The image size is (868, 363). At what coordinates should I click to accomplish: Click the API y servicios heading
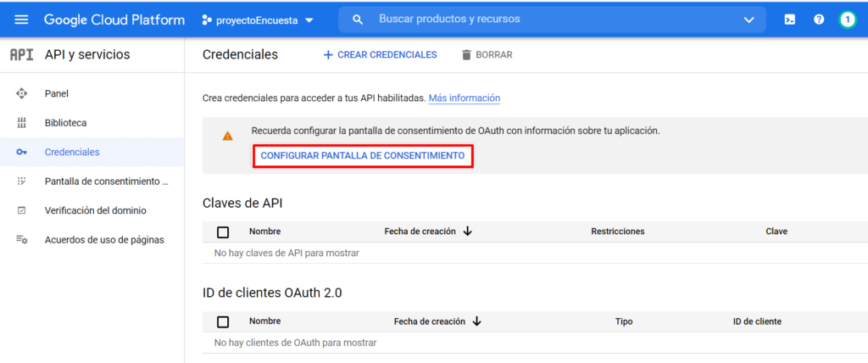[x=87, y=55]
